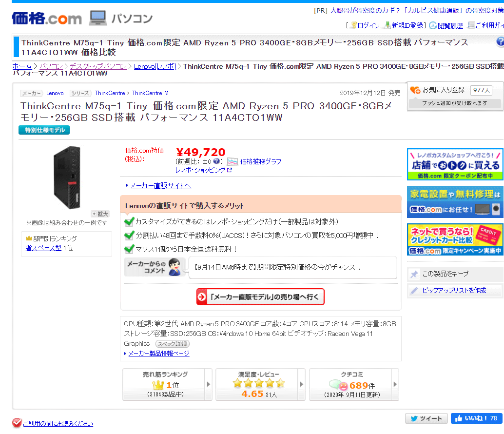
Task: Open 省スペース型 ranking link
Action: coord(43,248)
